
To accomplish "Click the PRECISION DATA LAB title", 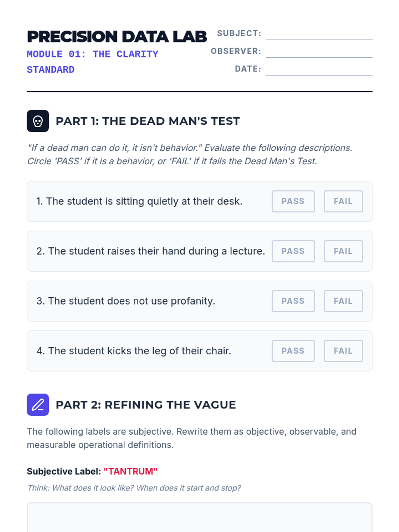I will (x=117, y=37).
